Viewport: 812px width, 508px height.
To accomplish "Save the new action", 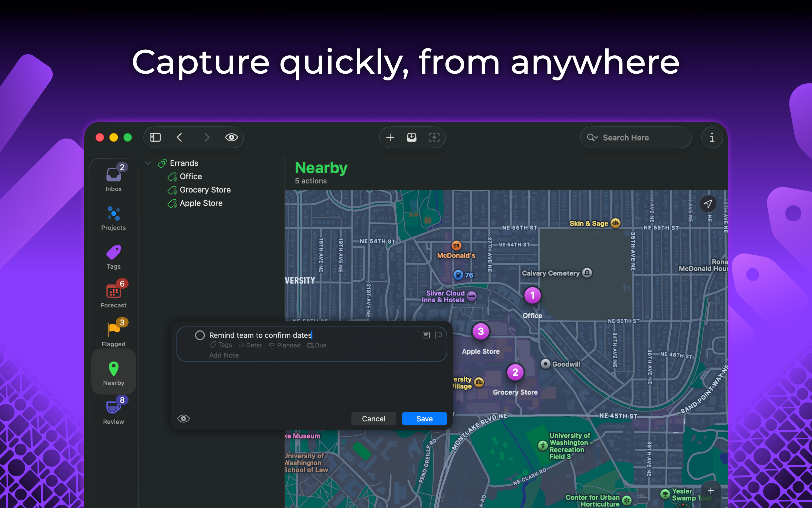I will pyautogui.click(x=424, y=419).
